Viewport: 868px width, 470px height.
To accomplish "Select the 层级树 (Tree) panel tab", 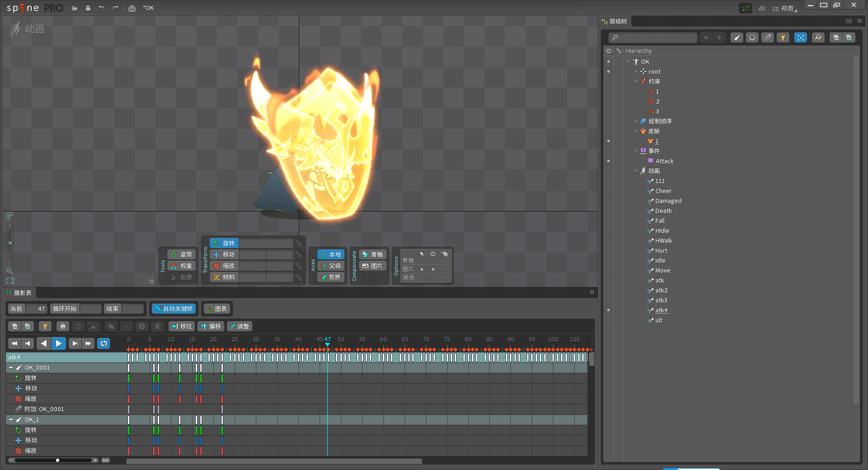I will [615, 21].
